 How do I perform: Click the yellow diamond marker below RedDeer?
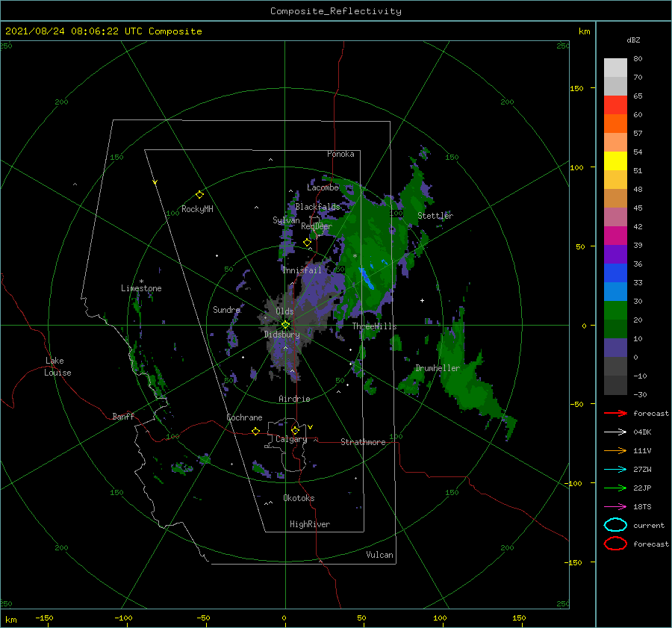pyautogui.click(x=307, y=243)
